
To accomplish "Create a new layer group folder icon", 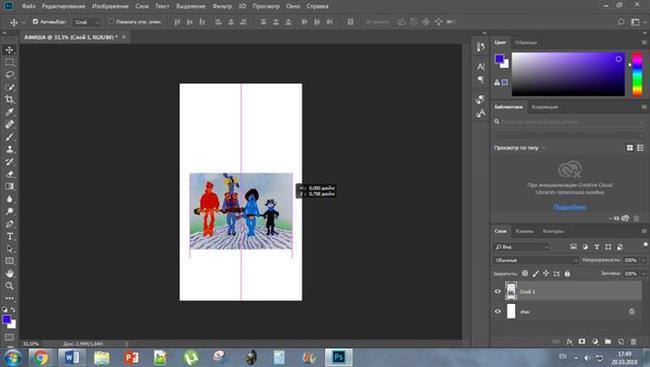I will tap(608, 341).
